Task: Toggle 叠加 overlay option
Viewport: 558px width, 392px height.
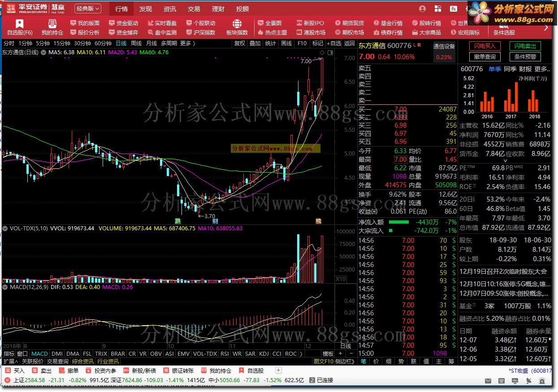Action: point(255,43)
